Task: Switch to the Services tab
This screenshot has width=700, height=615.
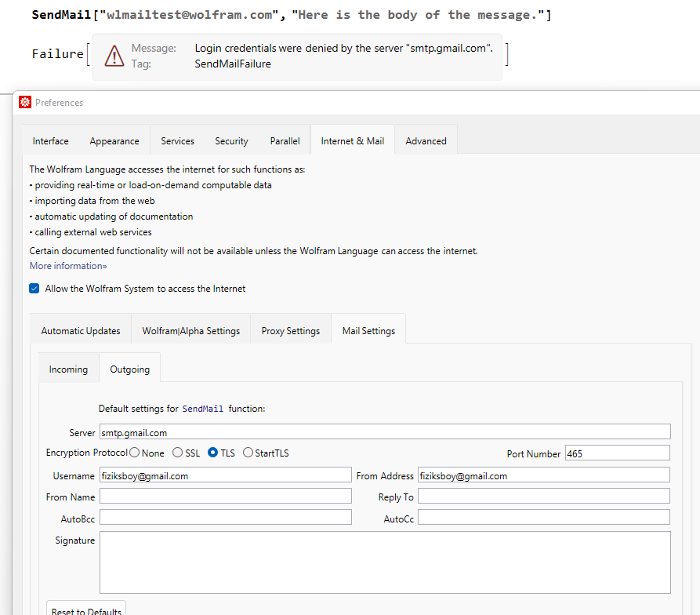Action: pyautogui.click(x=178, y=141)
